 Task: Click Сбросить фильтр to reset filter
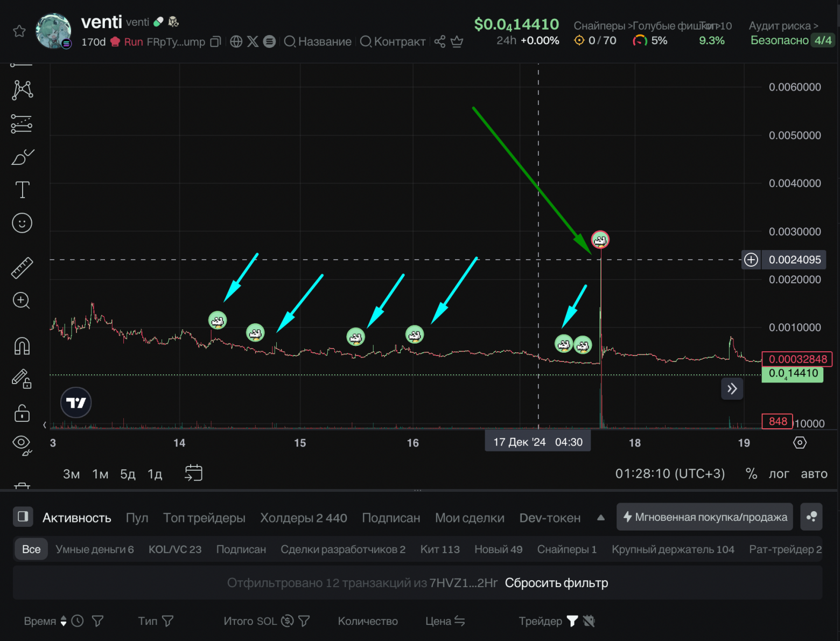tap(556, 583)
